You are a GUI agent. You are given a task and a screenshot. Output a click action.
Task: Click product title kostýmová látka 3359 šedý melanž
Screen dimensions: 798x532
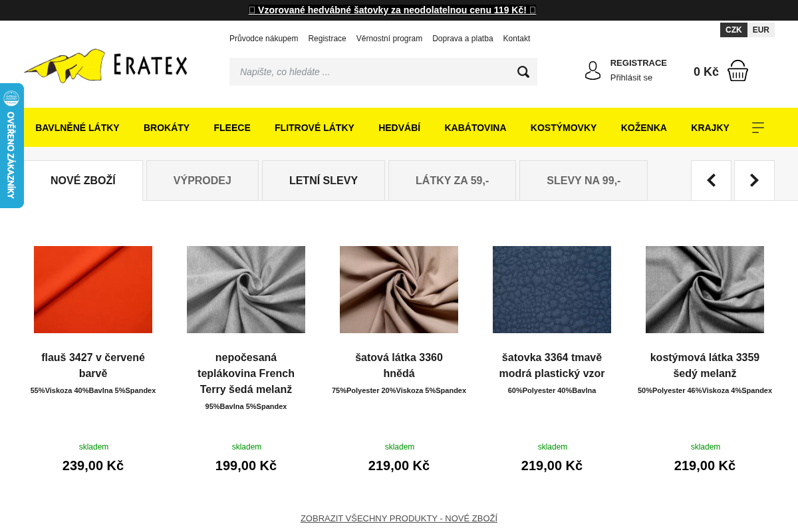click(705, 365)
